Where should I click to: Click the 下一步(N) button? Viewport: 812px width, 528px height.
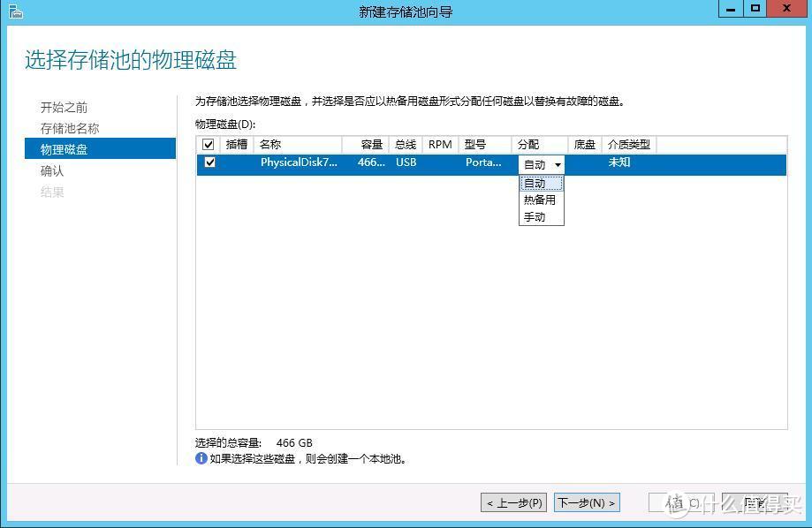[587, 502]
